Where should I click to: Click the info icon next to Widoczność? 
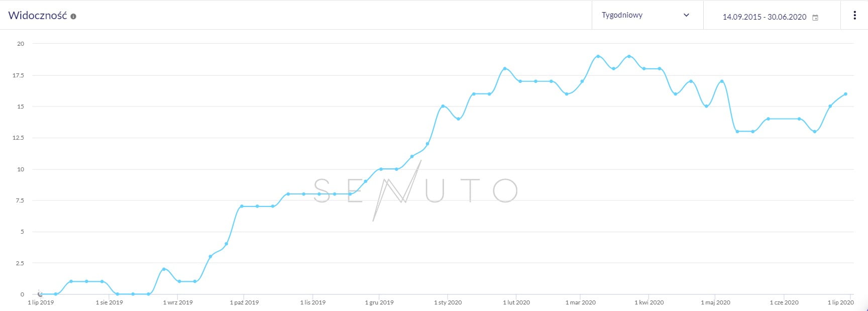click(73, 17)
